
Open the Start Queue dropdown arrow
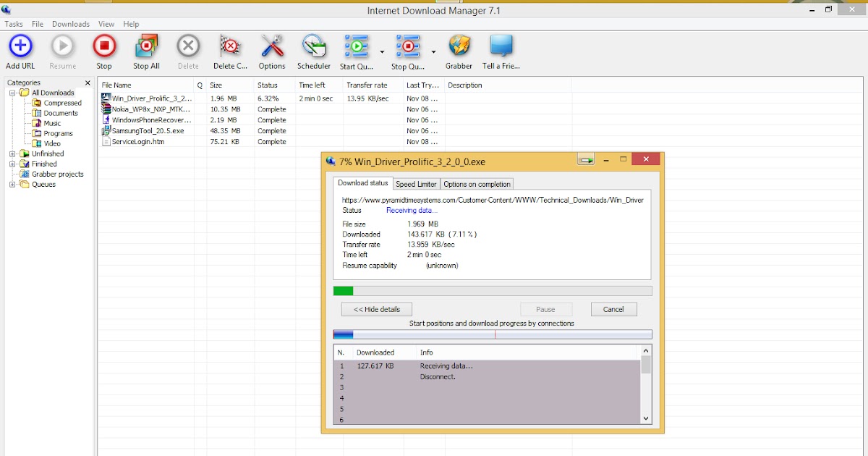click(x=381, y=52)
